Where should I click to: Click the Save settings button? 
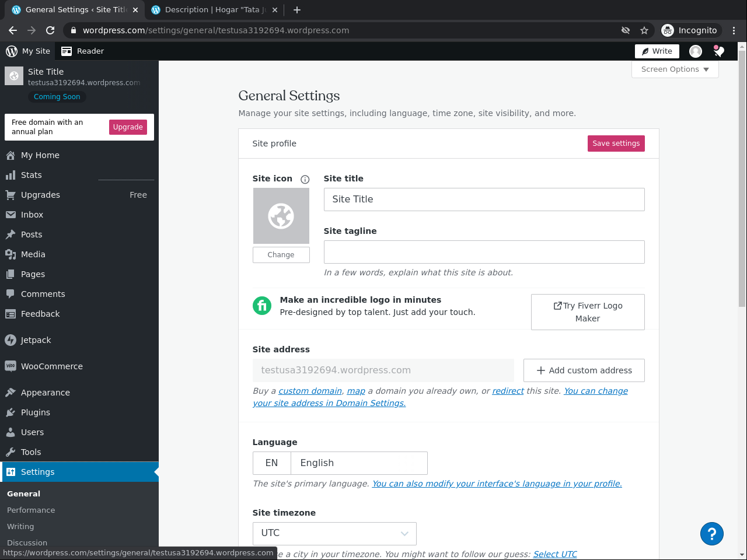coord(616,143)
